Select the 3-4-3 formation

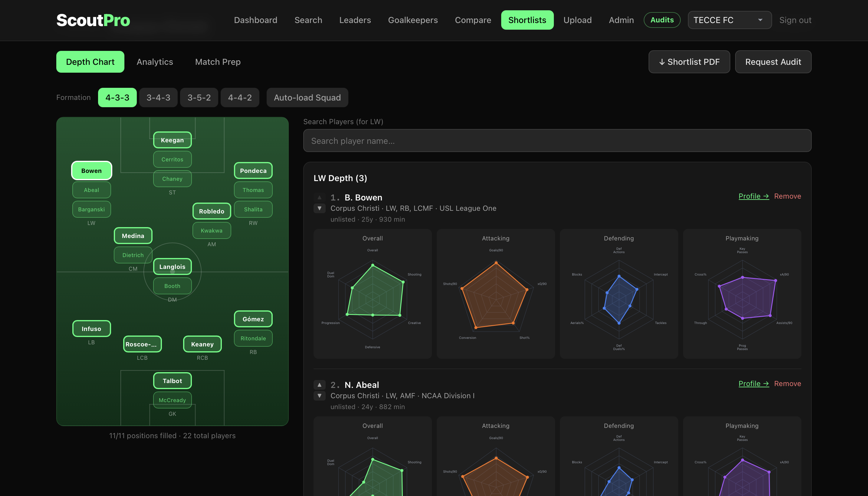(158, 98)
